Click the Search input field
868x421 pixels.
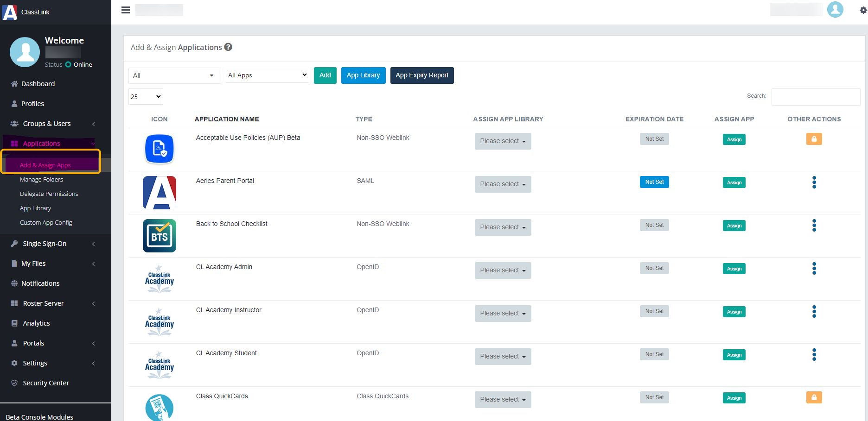point(816,97)
